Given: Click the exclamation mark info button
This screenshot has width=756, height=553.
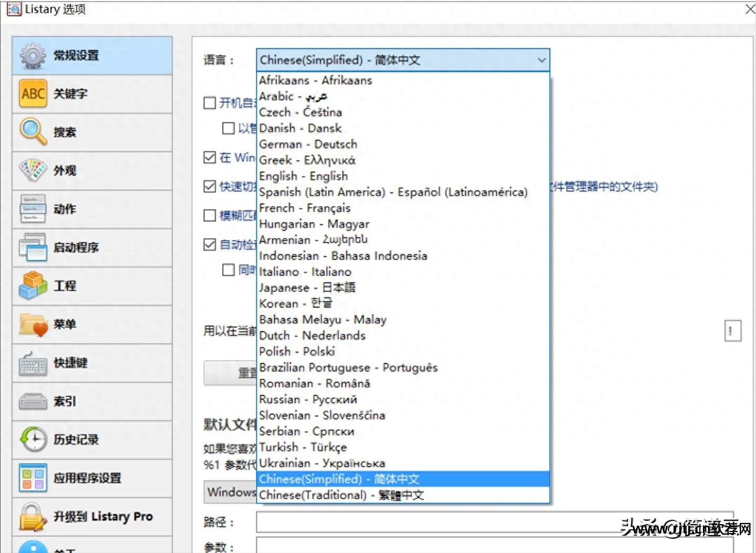Looking at the screenshot, I should tap(733, 331).
